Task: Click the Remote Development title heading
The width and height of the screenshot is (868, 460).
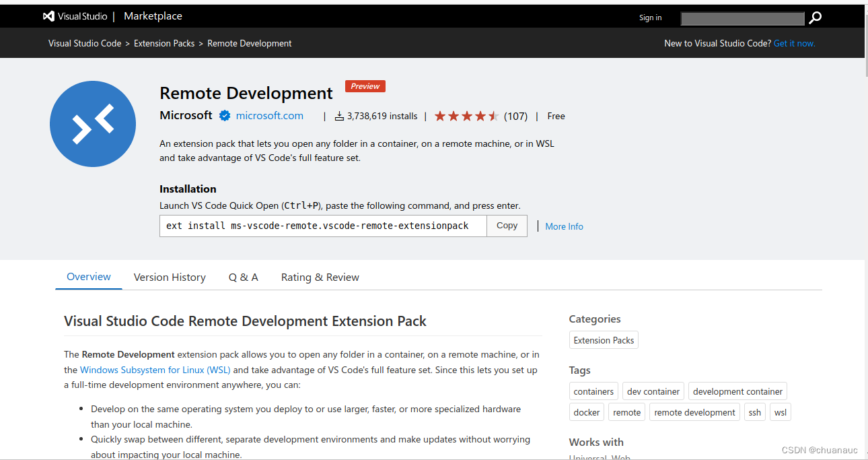Action: pos(246,93)
